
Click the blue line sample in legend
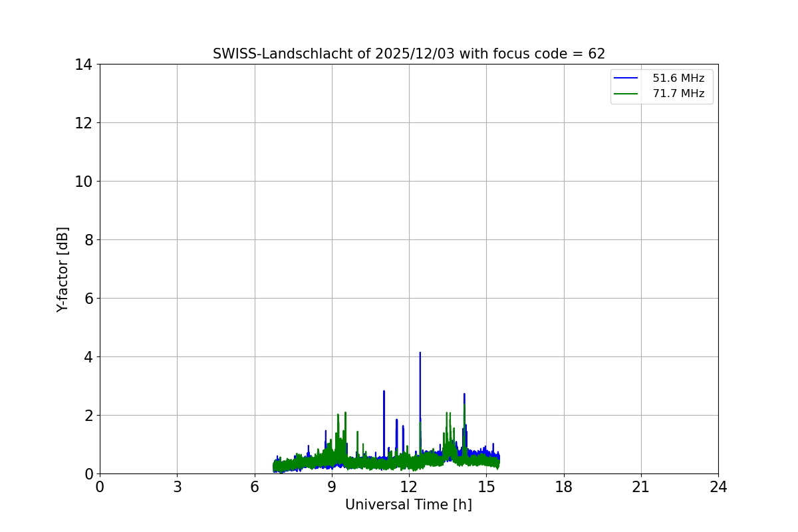(626, 78)
